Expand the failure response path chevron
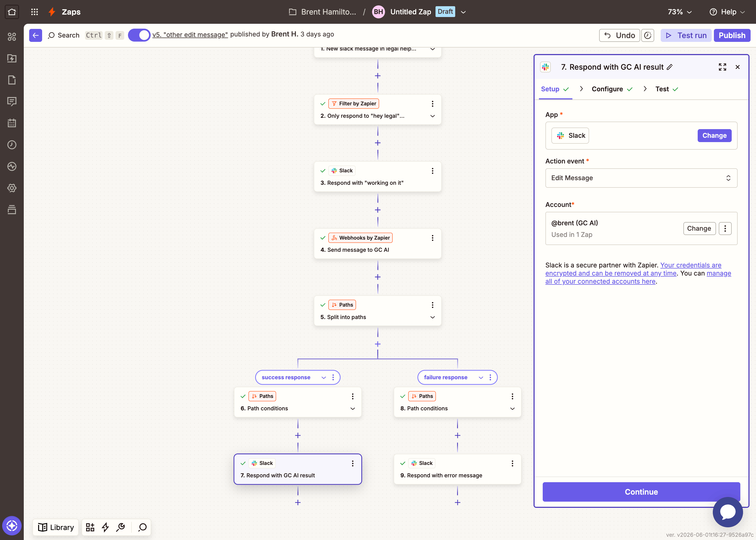The image size is (756, 540). click(481, 377)
